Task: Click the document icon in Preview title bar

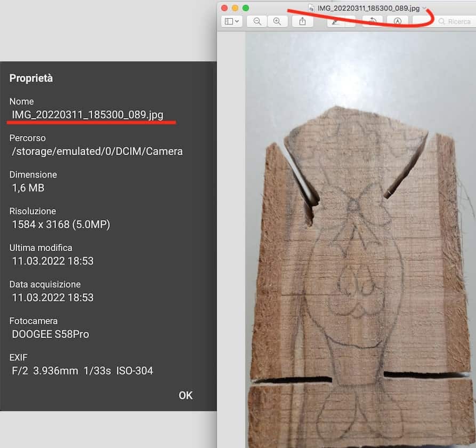Action: [311, 8]
